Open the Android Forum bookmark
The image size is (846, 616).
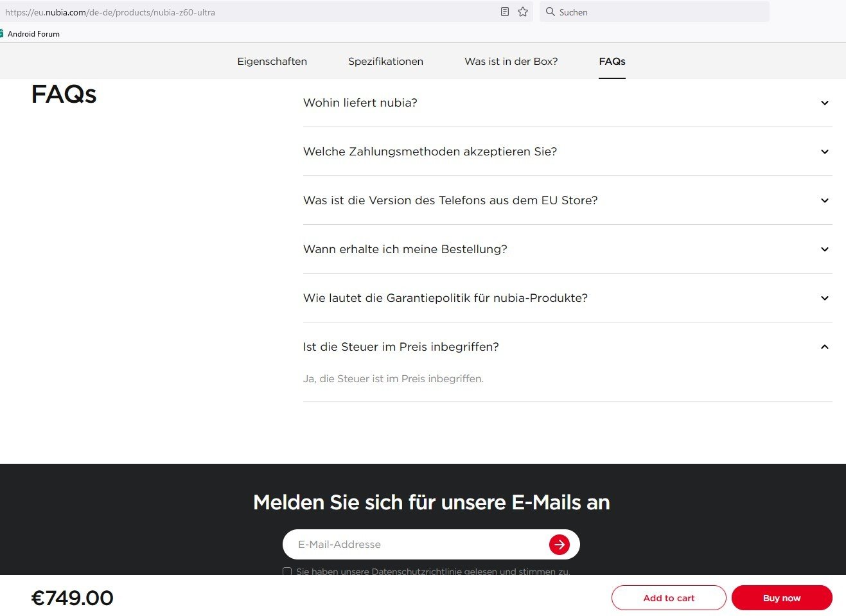click(x=33, y=34)
